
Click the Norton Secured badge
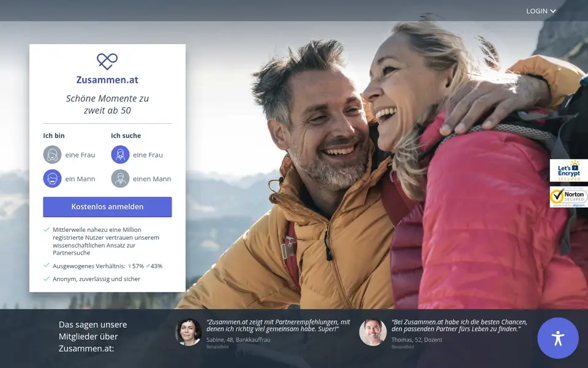(569, 197)
